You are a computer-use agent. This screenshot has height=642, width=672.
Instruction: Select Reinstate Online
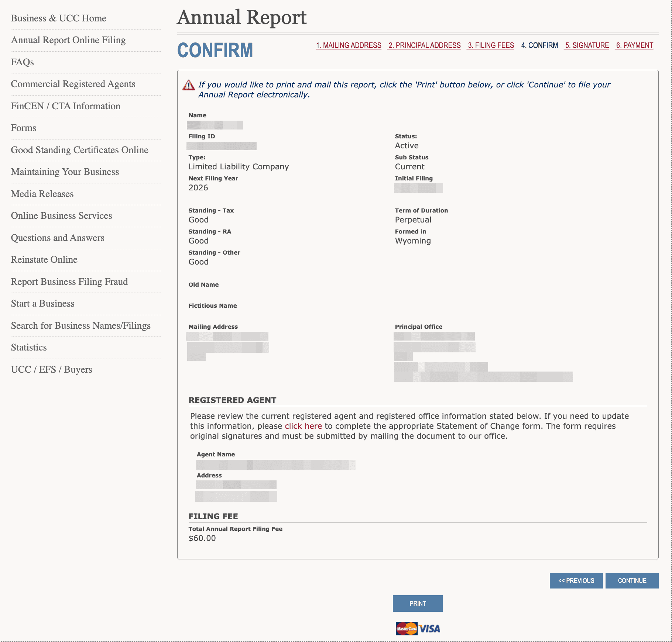[44, 259]
